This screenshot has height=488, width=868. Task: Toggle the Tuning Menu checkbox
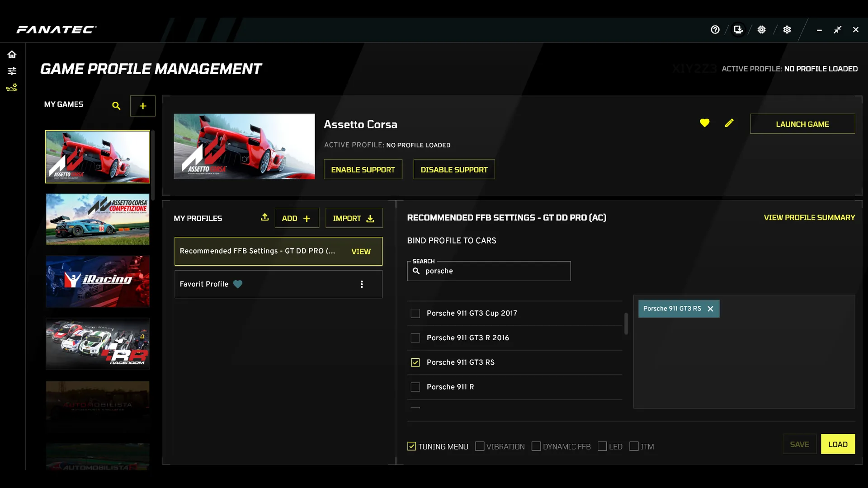coord(411,446)
